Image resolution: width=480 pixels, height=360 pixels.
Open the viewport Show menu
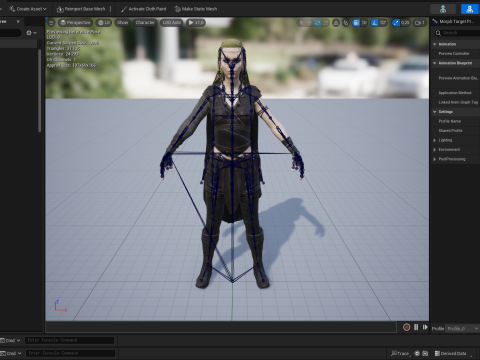122,23
